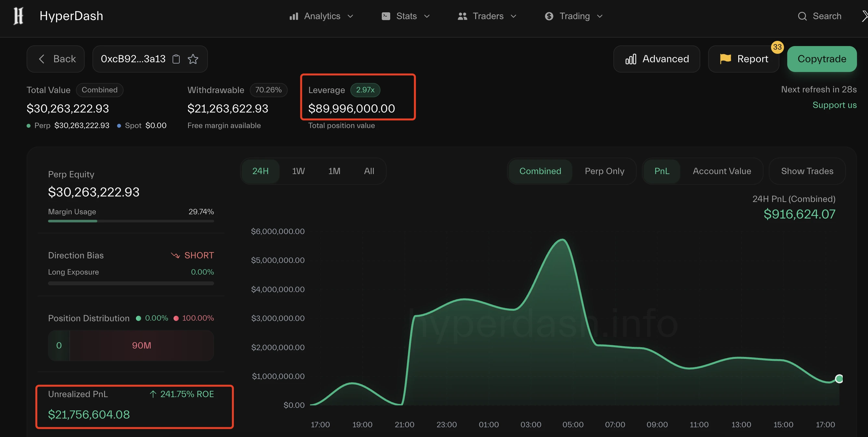Copy the wallet address using clipboard icon
The width and height of the screenshot is (868, 437).
tap(176, 59)
